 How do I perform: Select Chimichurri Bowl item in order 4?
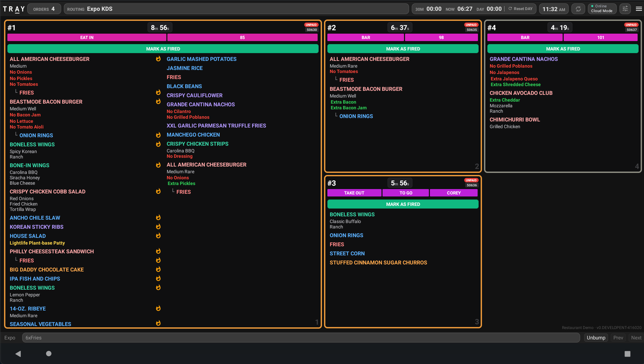515,119
